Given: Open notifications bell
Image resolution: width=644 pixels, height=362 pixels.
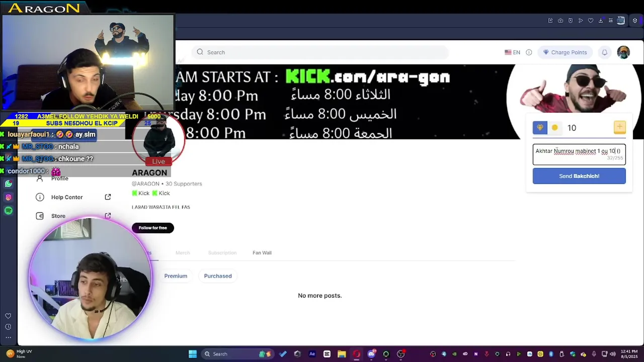Looking at the screenshot, I should point(605,52).
